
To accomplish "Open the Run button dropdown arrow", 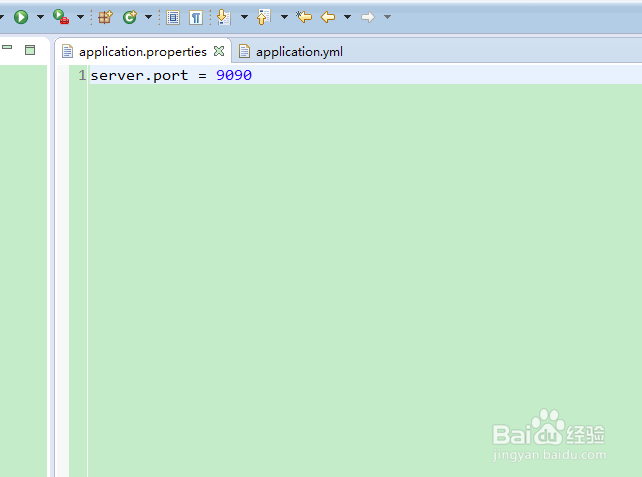I will click(x=40, y=17).
